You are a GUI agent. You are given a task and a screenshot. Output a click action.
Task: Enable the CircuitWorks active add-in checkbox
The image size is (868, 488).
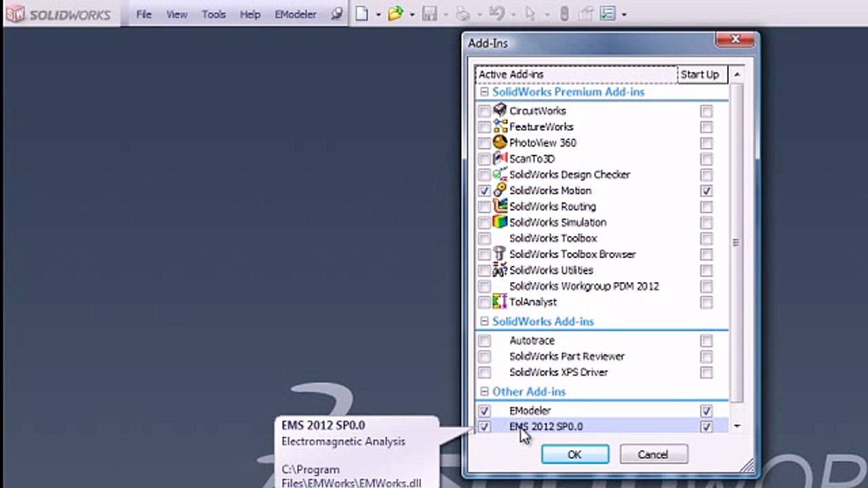tap(484, 111)
